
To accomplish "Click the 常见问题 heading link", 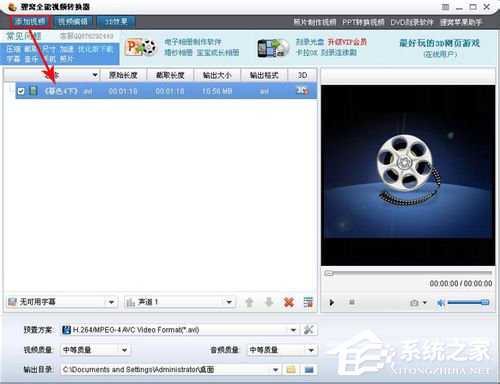I will [x=23, y=36].
